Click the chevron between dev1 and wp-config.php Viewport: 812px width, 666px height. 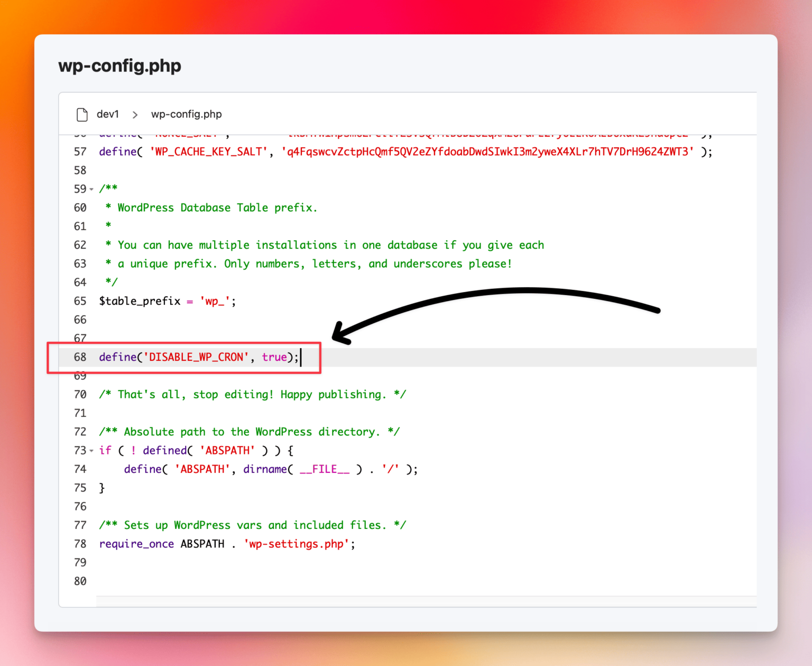(135, 114)
